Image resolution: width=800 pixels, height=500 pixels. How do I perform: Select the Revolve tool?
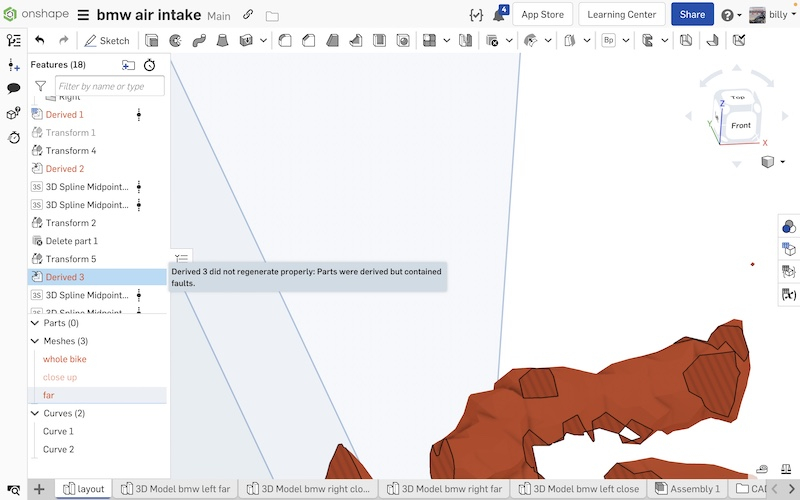click(x=175, y=40)
